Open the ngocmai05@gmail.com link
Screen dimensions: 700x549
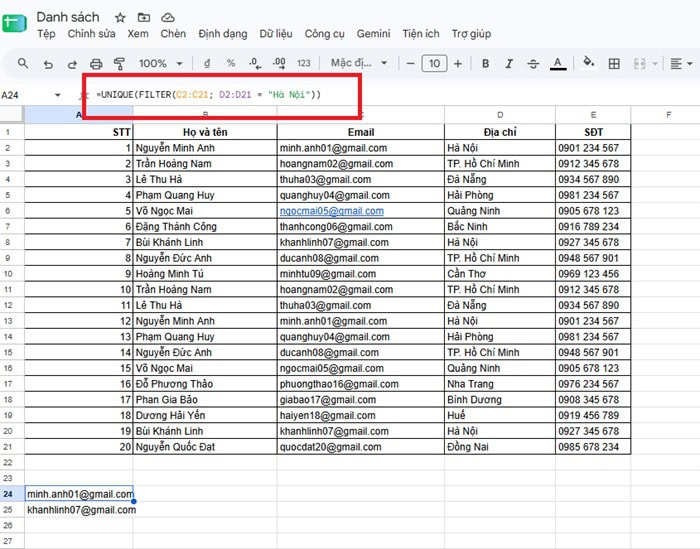332,211
